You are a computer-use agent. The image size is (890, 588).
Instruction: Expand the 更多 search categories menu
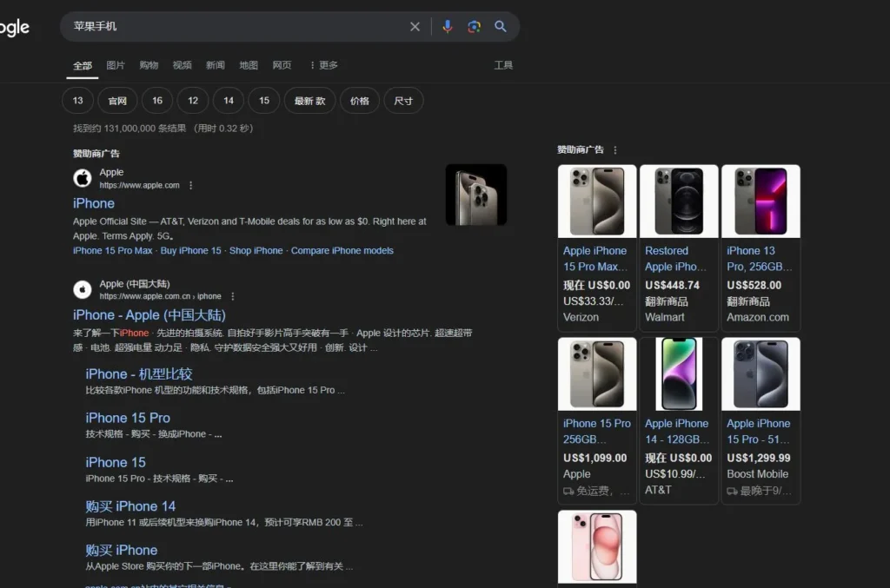pyautogui.click(x=324, y=65)
